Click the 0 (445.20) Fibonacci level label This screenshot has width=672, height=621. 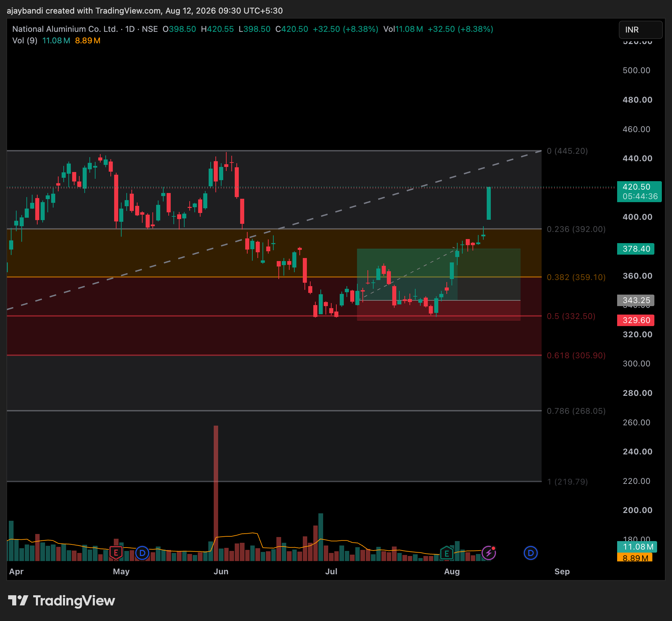567,151
